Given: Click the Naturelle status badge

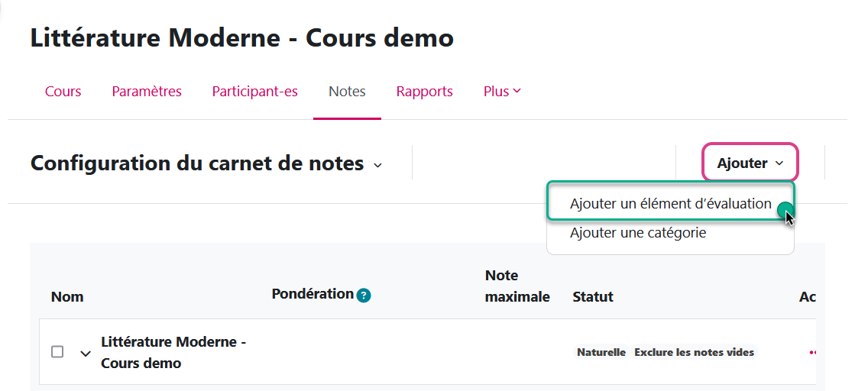Looking at the screenshot, I should click(x=601, y=352).
